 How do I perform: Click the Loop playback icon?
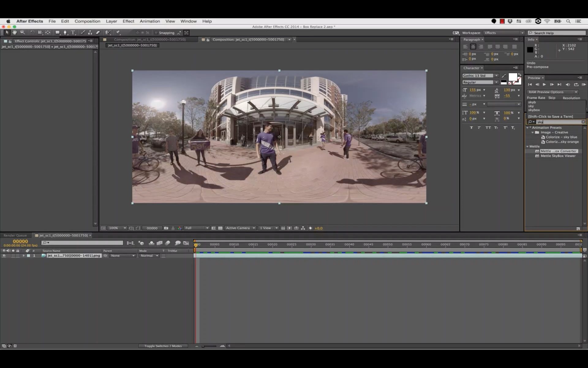[x=575, y=84]
